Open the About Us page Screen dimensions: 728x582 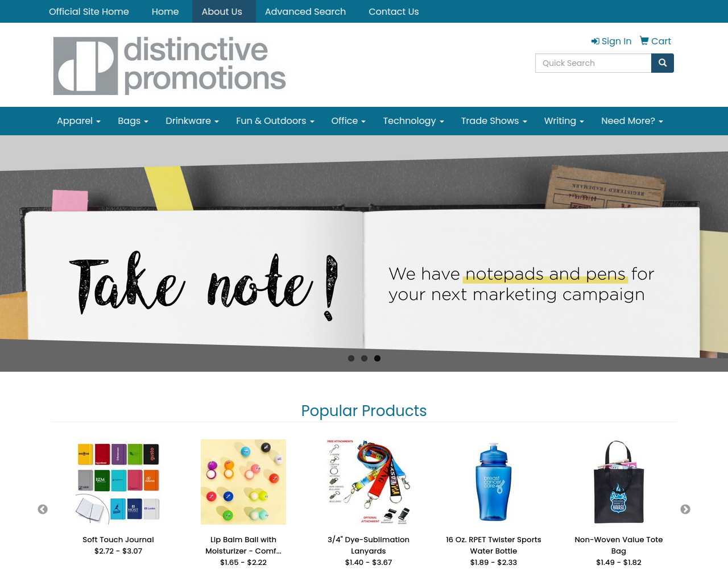pyautogui.click(x=222, y=11)
